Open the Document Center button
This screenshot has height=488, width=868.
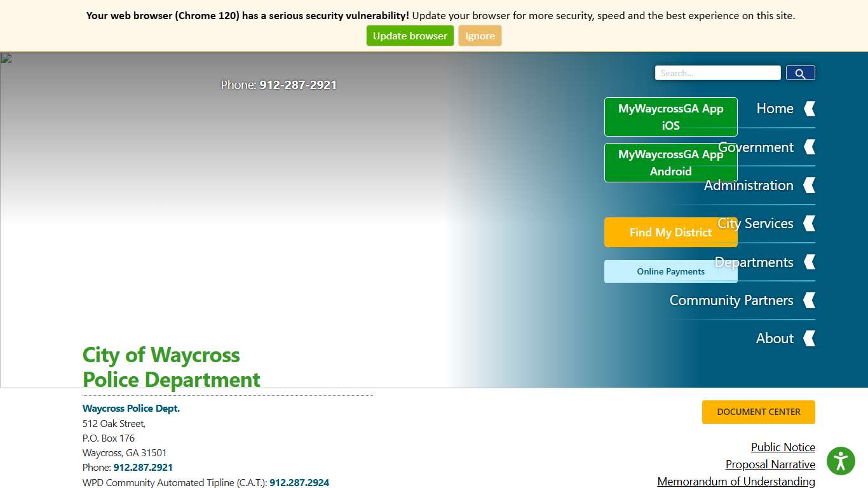758,412
